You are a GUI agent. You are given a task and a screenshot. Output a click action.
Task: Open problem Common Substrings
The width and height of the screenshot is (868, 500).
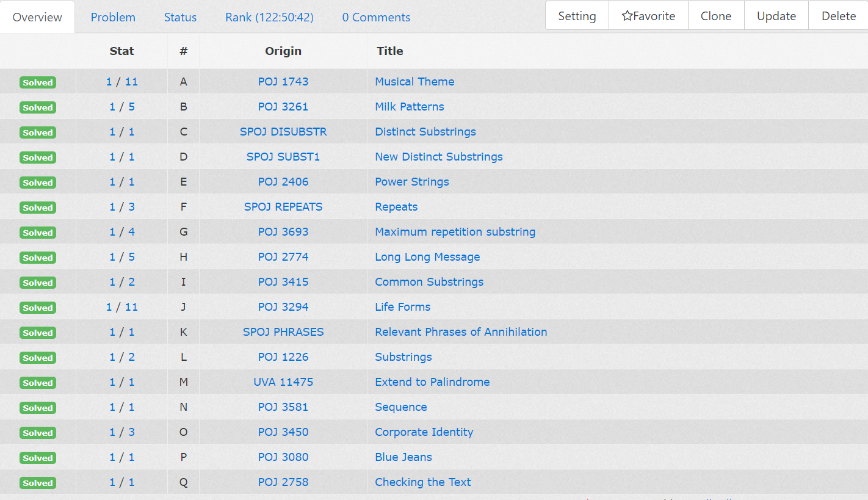pyautogui.click(x=429, y=281)
